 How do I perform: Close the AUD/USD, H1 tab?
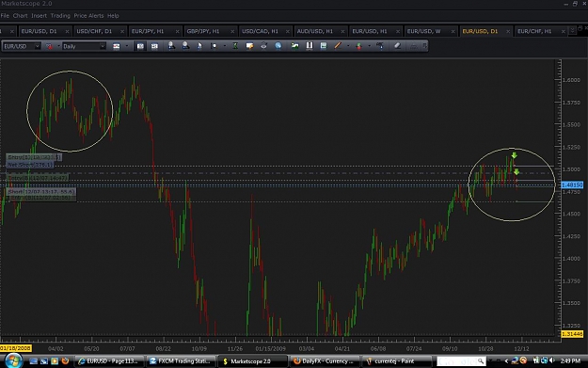[342, 31]
